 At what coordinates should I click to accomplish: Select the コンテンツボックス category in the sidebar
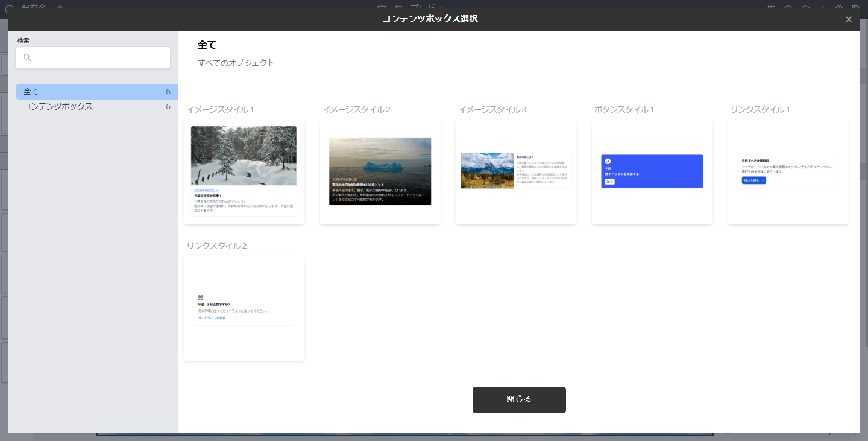[58, 106]
